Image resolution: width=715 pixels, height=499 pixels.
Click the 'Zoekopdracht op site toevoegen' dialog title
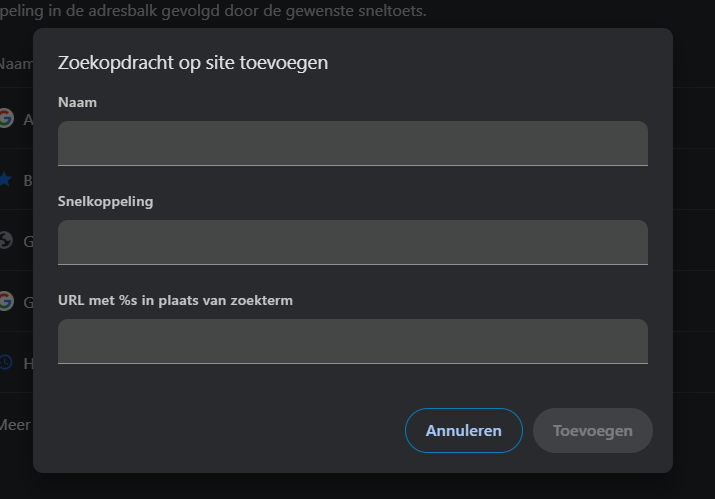click(x=193, y=62)
